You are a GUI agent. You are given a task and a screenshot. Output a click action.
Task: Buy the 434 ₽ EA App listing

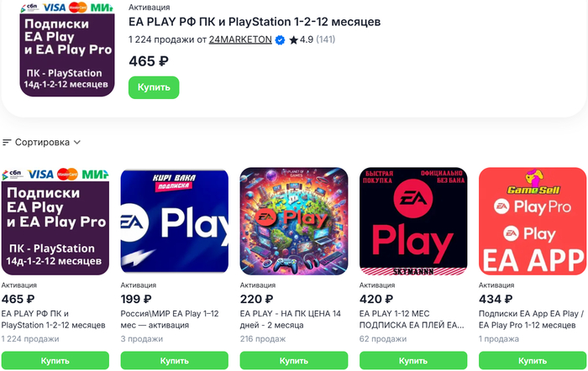[532, 360]
